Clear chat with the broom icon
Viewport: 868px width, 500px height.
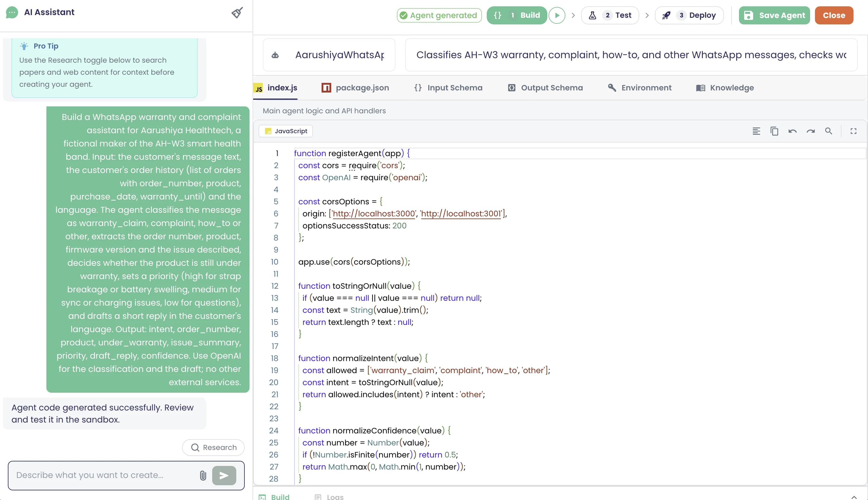[237, 13]
